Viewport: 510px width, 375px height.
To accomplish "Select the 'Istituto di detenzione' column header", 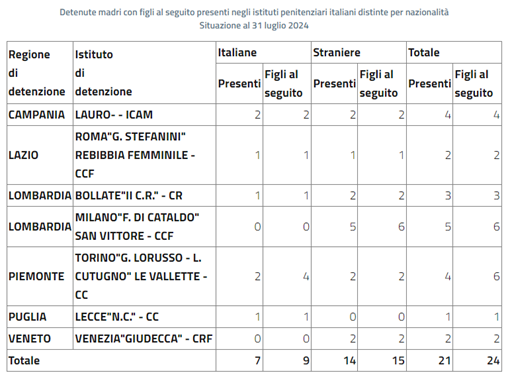I will coord(144,73).
